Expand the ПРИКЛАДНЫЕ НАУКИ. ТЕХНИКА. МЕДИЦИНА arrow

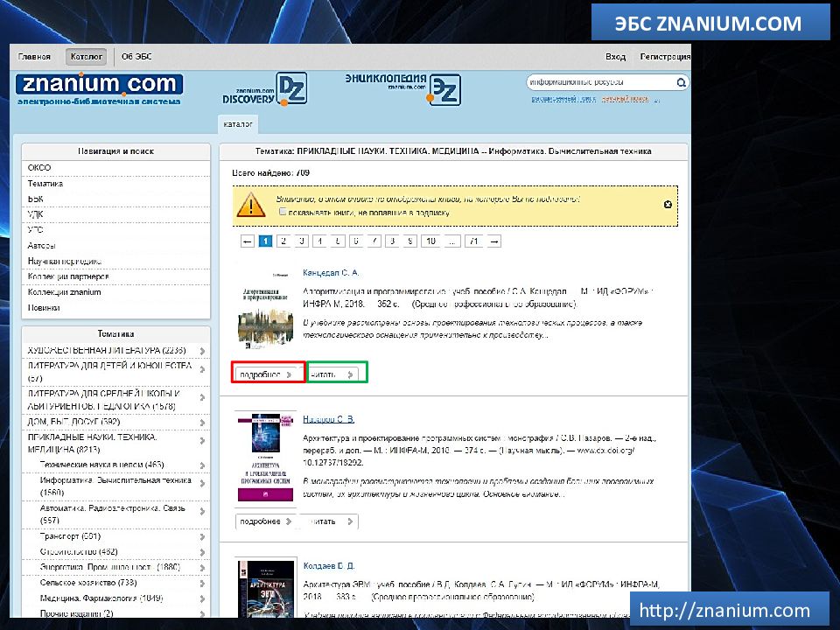click(202, 441)
